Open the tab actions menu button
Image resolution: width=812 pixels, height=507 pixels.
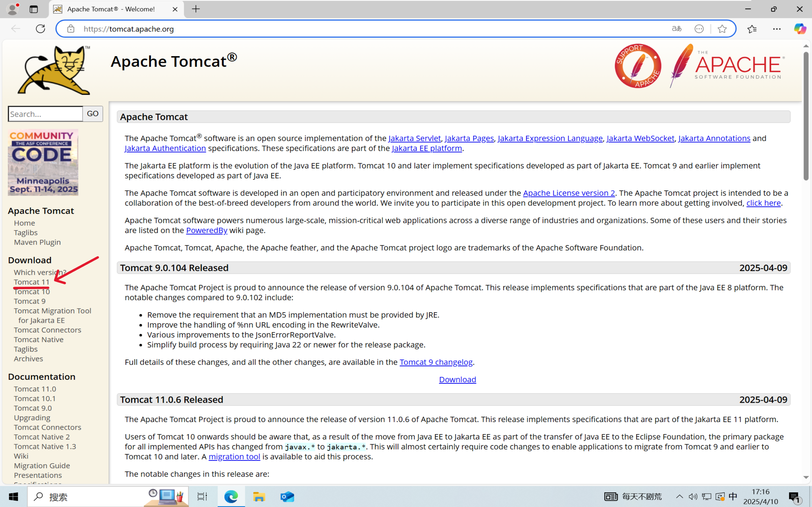(34, 9)
